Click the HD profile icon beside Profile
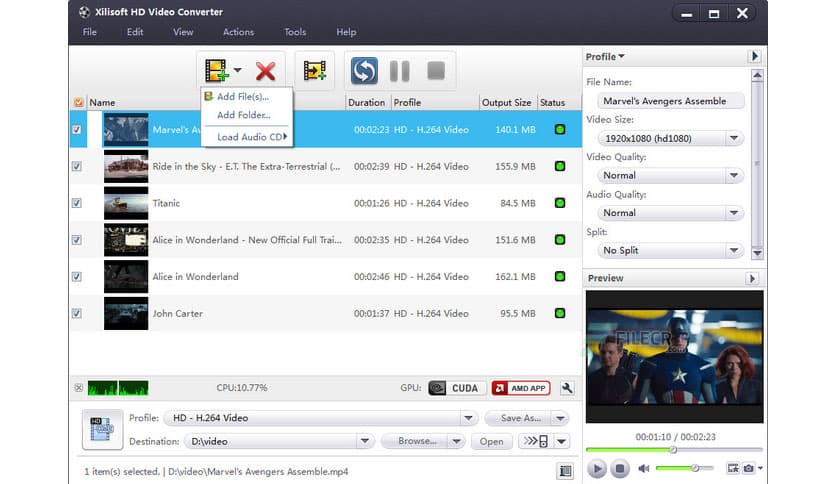The image size is (836, 484). pyautogui.click(x=102, y=429)
